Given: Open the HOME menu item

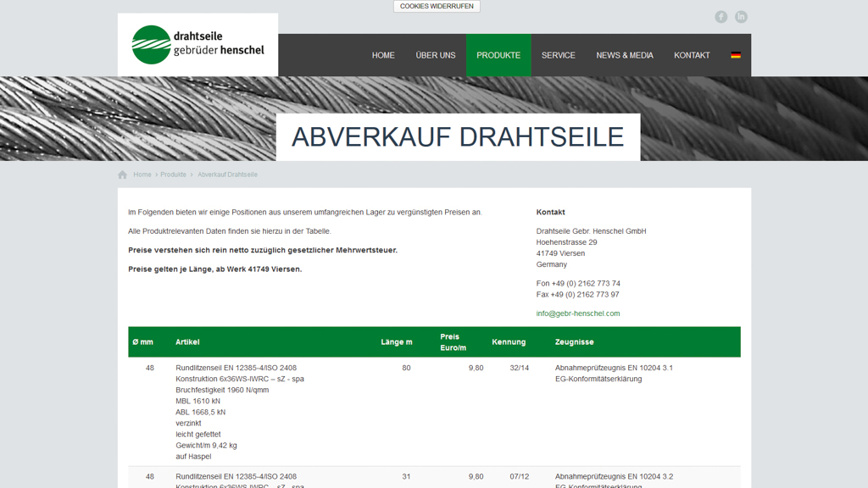Looking at the screenshot, I should click(383, 55).
